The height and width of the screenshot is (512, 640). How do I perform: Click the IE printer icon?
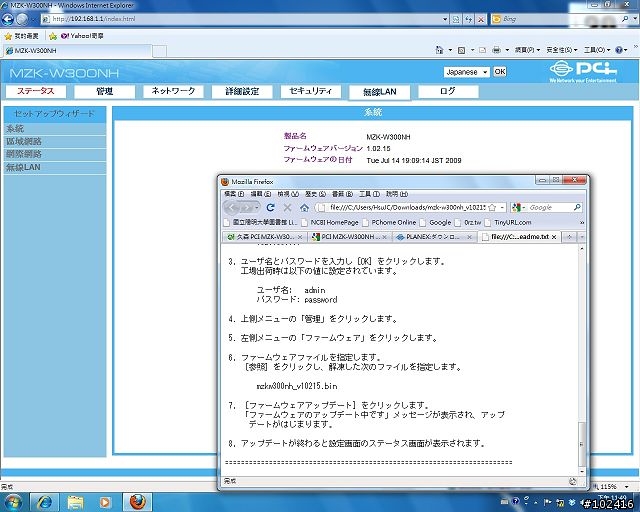[496, 50]
